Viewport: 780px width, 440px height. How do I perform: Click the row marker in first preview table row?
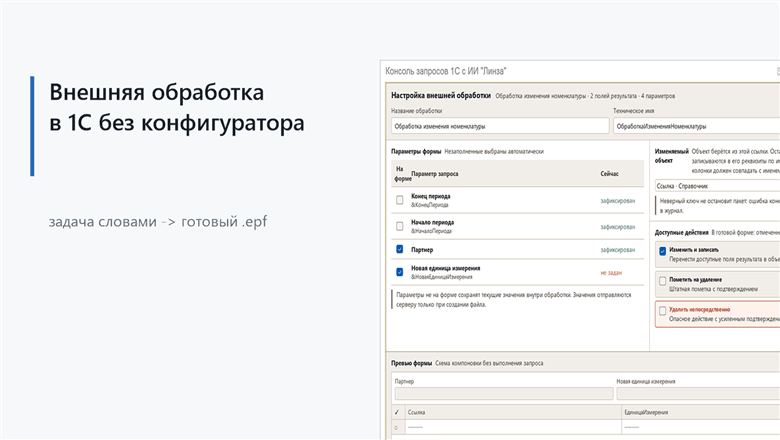point(397,427)
